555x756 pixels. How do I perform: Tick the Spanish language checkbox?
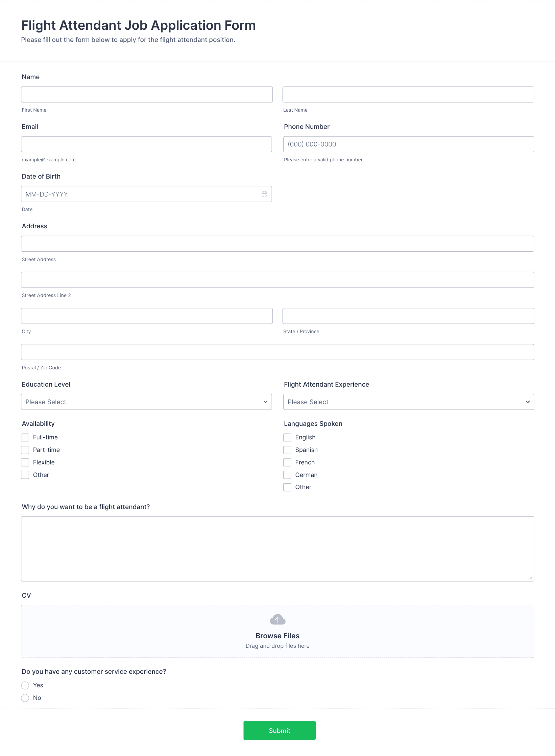(x=287, y=450)
